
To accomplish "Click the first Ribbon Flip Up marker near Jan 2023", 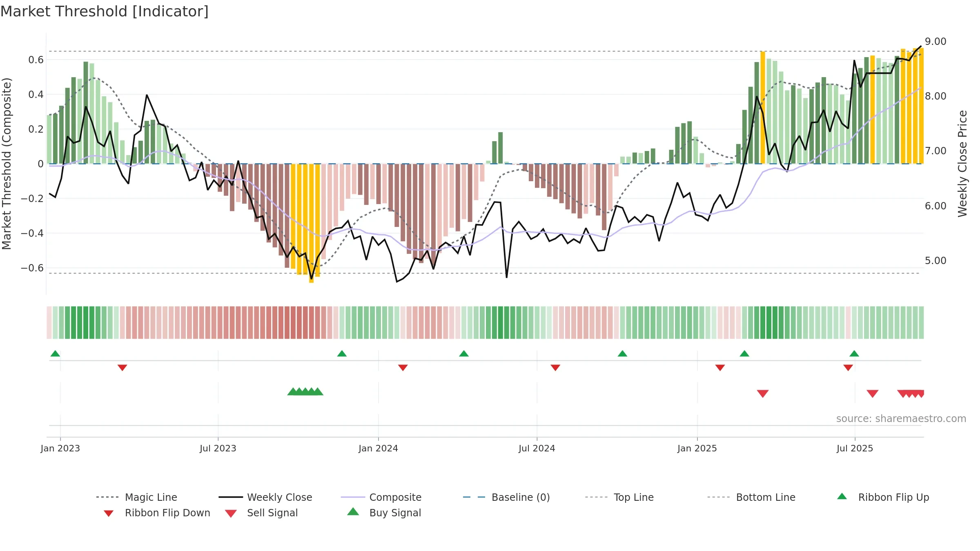I will click(55, 353).
